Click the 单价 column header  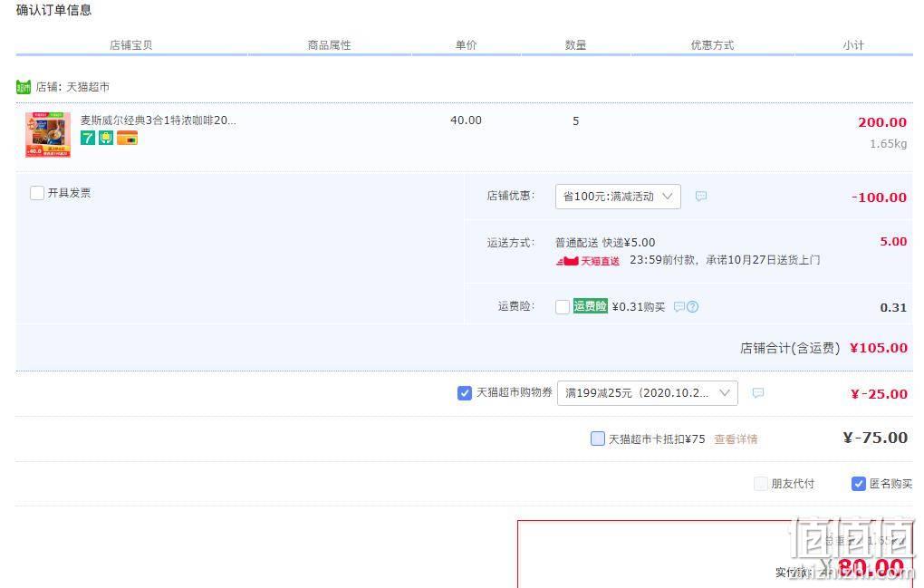click(x=467, y=45)
